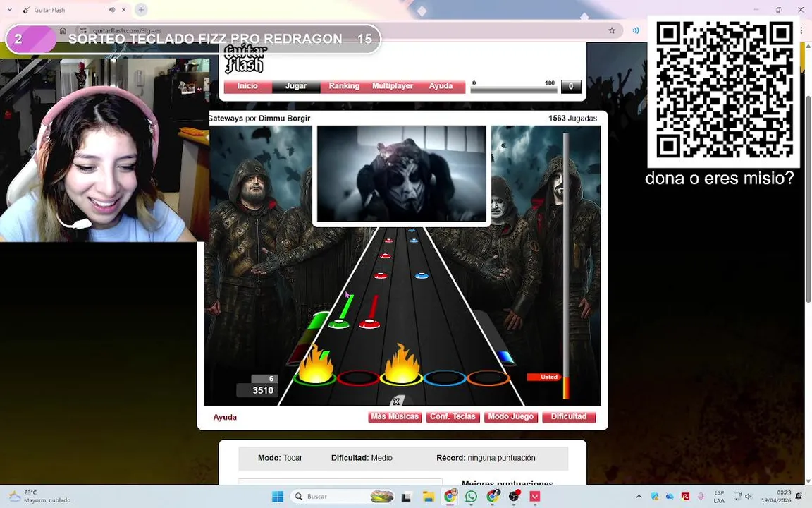812x508 pixels.
Task: Open File Explorer from the taskbar
Action: pyautogui.click(x=429, y=497)
